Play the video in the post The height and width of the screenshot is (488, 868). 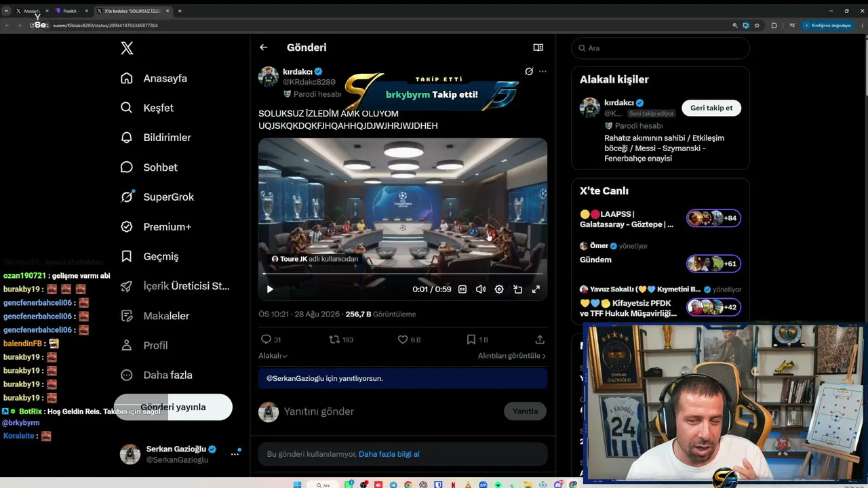(x=270, y=289)
